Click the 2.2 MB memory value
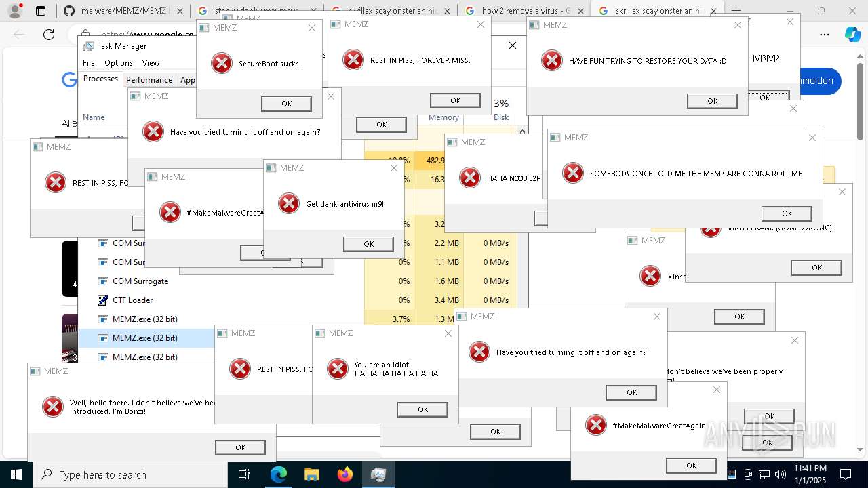The height and width of the screenshot is (488, 868). 446,243
